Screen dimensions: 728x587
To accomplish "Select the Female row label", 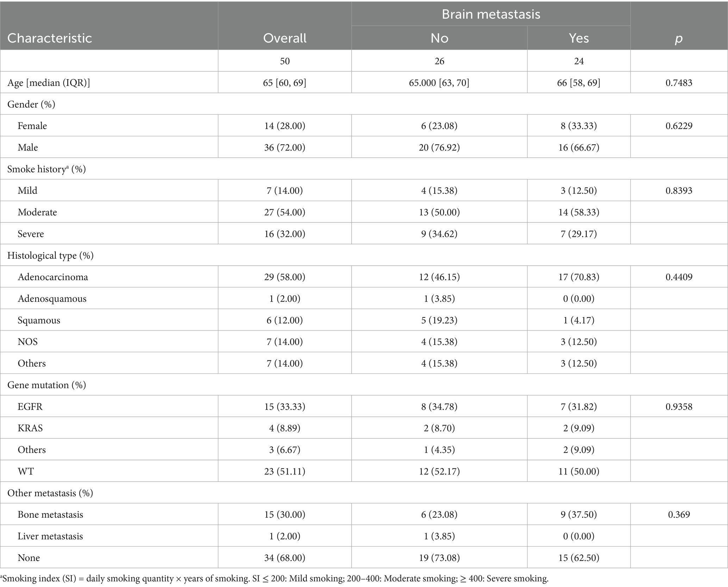I will (32, 126).
